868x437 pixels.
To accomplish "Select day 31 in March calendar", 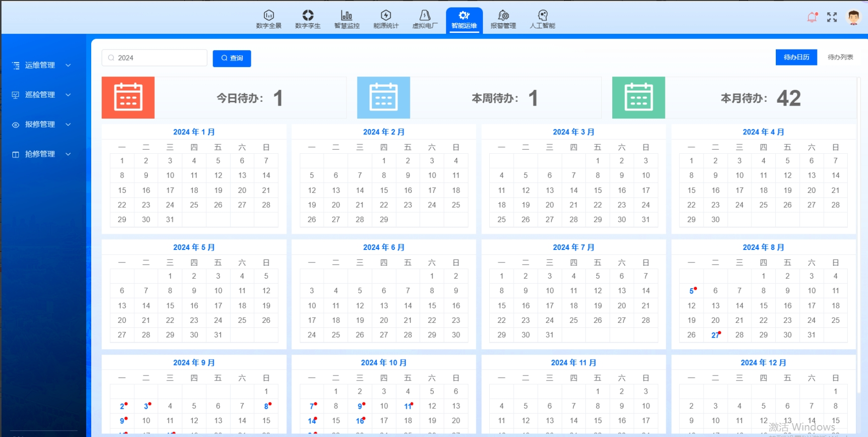I will (x=646, y=219).
